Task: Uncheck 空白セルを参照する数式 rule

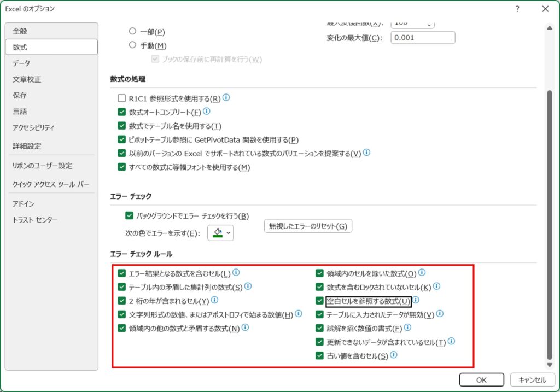Action: pos(319,301)
